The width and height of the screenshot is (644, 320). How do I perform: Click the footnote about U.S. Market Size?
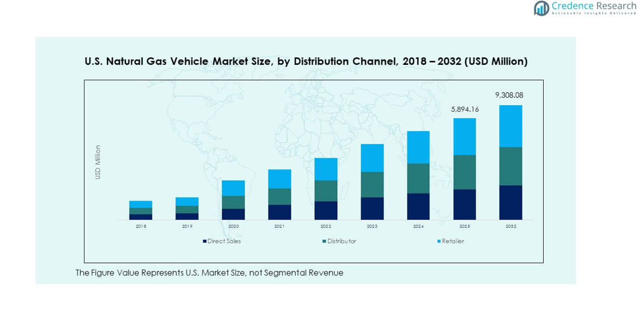(x=209, y=273)
